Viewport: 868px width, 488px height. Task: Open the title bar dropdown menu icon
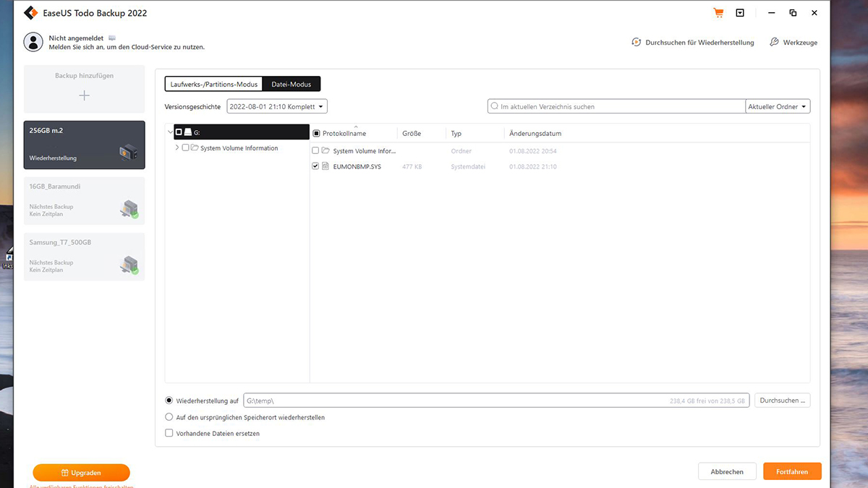[740, 13]
